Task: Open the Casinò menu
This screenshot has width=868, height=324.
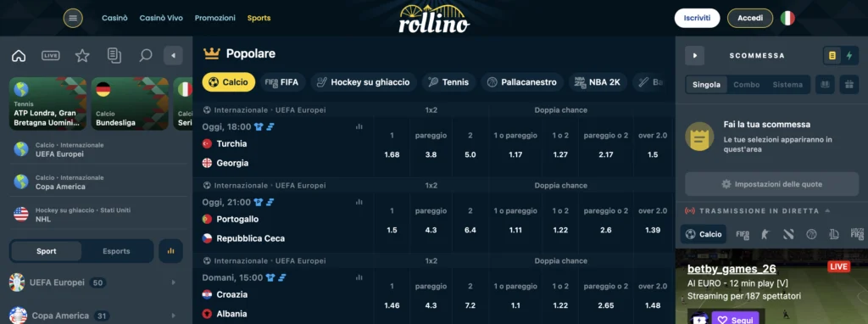Action: tap(114, 19)
